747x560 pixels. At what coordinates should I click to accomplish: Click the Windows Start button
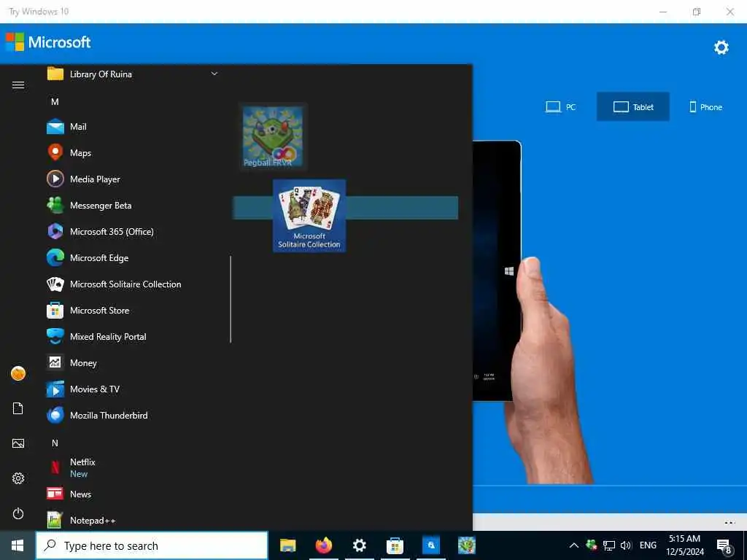18,545
